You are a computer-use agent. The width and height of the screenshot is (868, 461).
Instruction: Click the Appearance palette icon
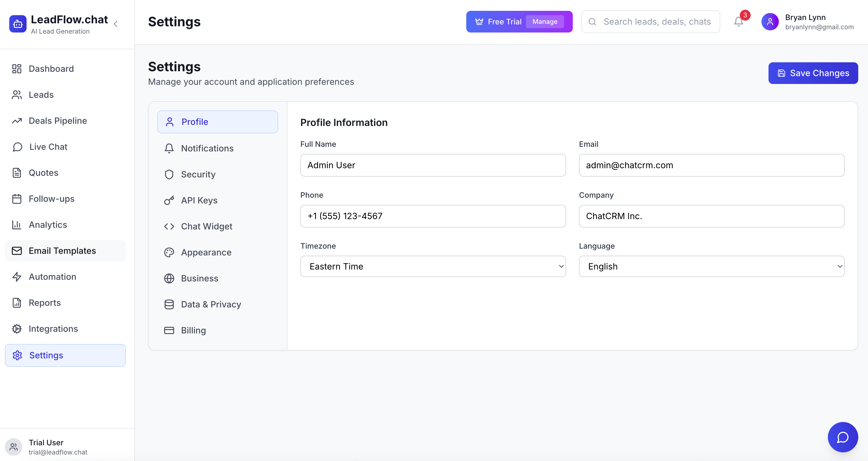tap(169, 252)
